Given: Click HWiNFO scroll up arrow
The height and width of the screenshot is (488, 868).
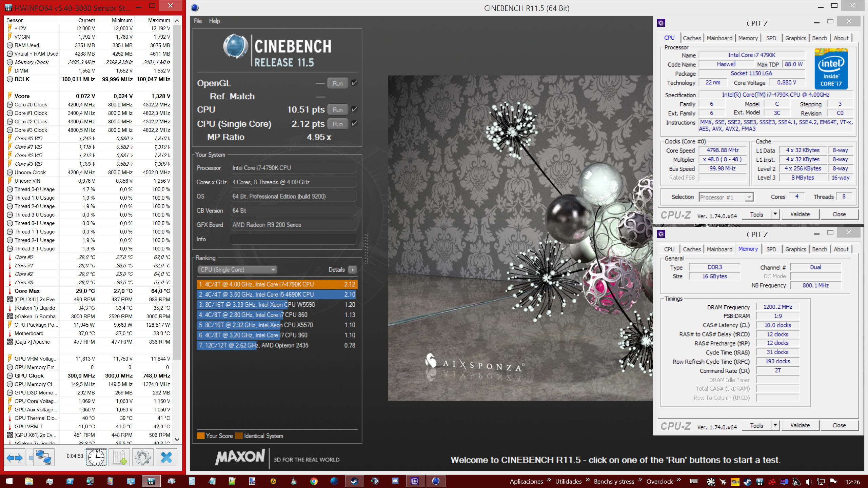Looking at the screenshot, I should 177,21.
